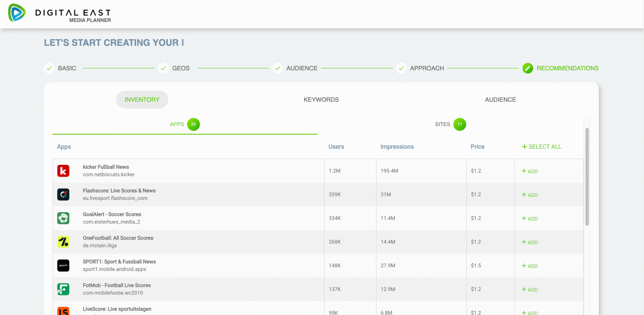
Task: Click the SPORT1 app icon
Action: (63, 266)
